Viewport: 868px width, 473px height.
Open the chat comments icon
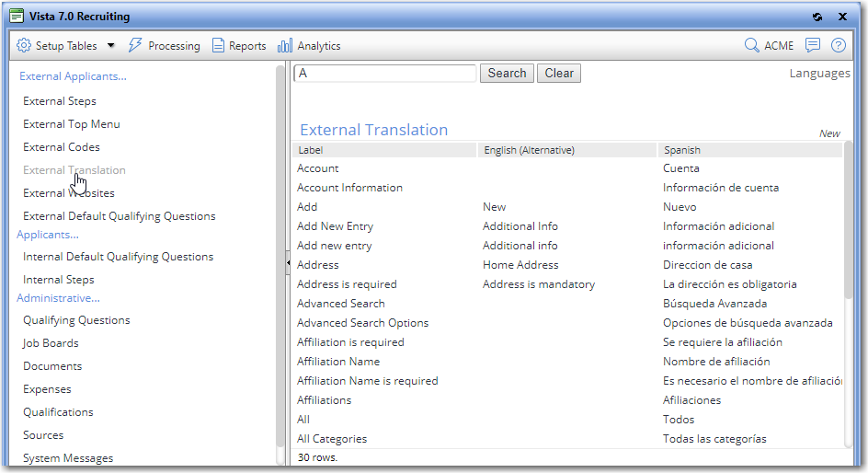813,45
